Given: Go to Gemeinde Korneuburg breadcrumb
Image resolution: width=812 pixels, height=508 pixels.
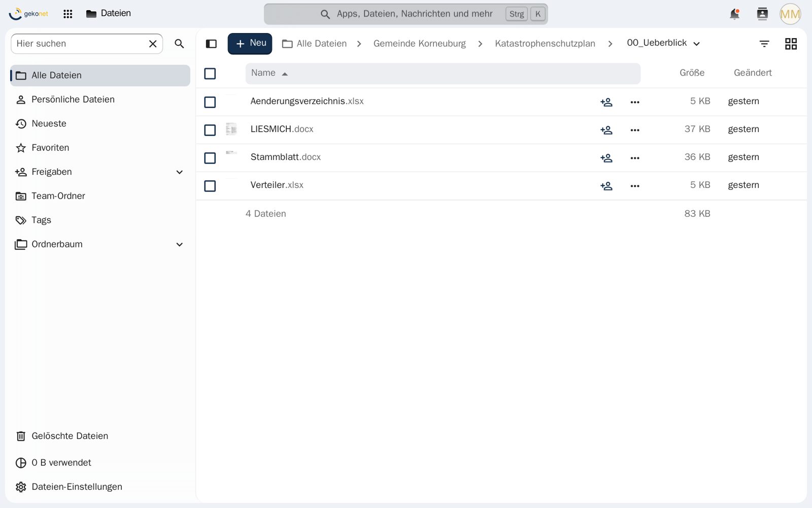Looking at the screenshot, I should tap(420, 44).
